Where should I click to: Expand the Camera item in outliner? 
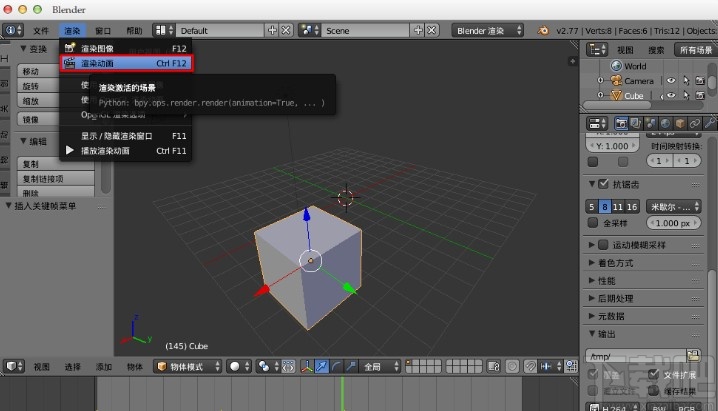pos(600,81)
